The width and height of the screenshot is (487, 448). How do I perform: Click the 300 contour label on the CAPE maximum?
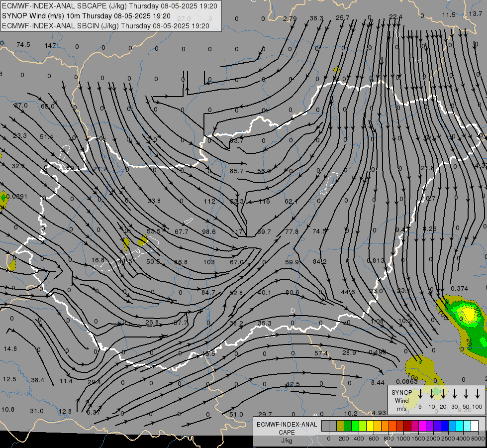click(478, 311)
